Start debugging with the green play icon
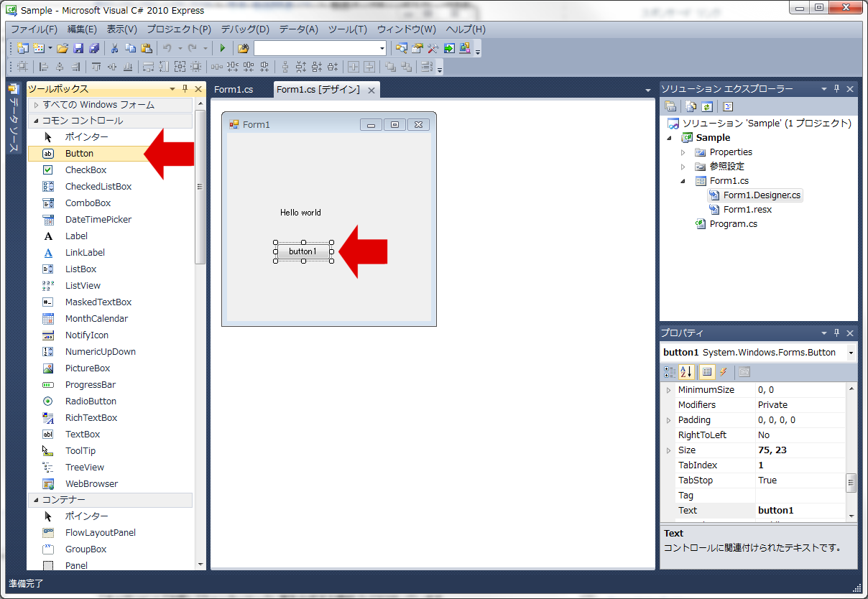 223,48
